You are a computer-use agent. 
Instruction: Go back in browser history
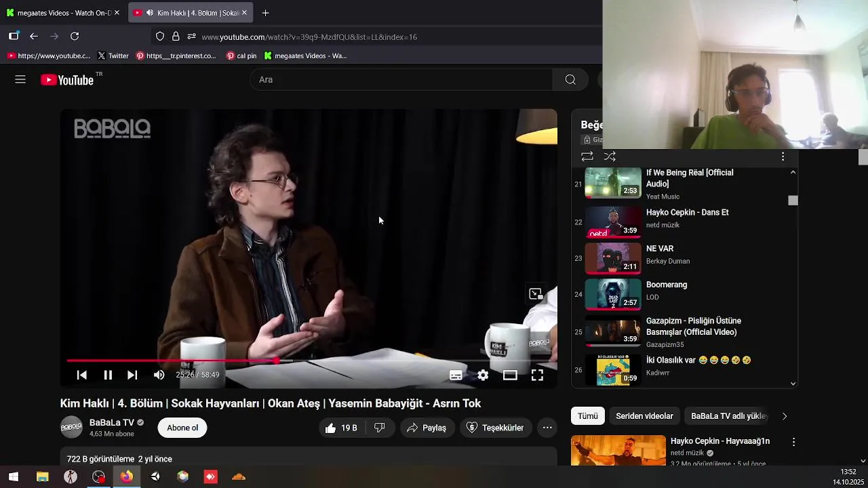click(x=34, y=37)
